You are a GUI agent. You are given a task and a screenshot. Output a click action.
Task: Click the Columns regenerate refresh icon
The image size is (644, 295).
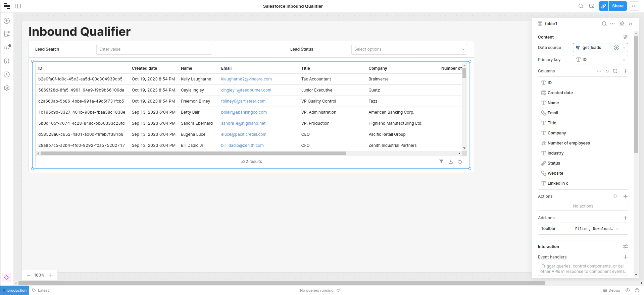pyautogui.click(x=615, y=71)
